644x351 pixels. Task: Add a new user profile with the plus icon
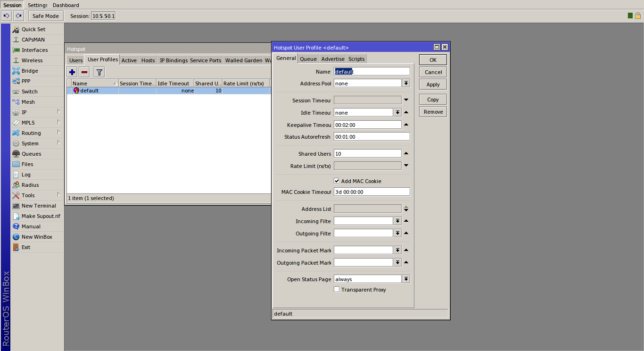point(72,72)
